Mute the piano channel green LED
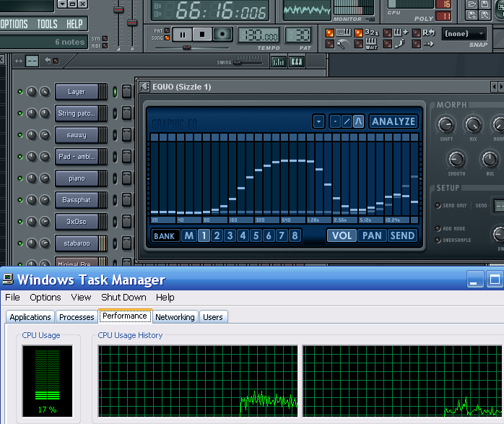This screenshot has height=424, width=504. [20, 178]
